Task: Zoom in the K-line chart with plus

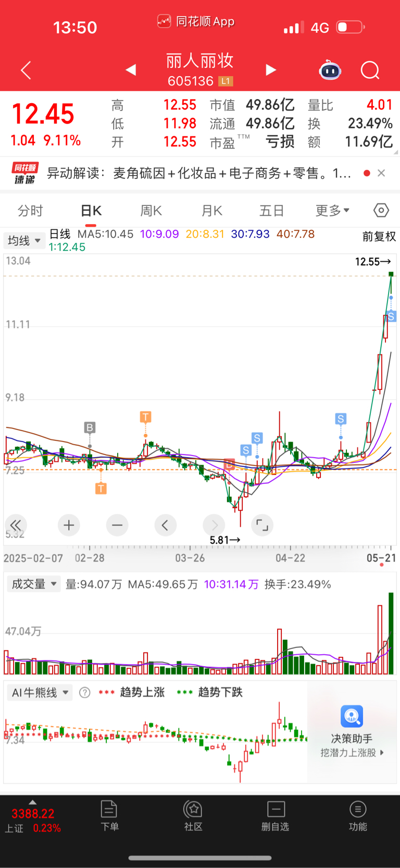Action: pyautogui.click(x=69, y=525)
